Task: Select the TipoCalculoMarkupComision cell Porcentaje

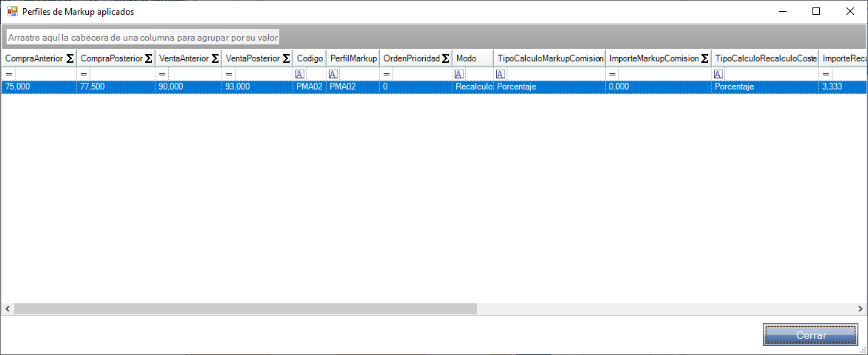Action: (550, 87)
